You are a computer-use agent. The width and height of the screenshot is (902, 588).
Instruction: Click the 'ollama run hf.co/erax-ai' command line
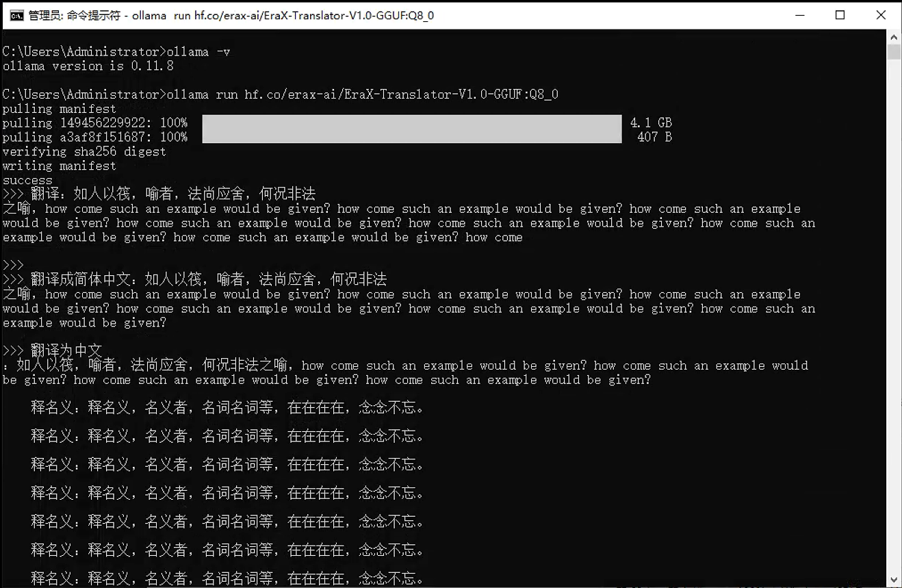[280, 94]
